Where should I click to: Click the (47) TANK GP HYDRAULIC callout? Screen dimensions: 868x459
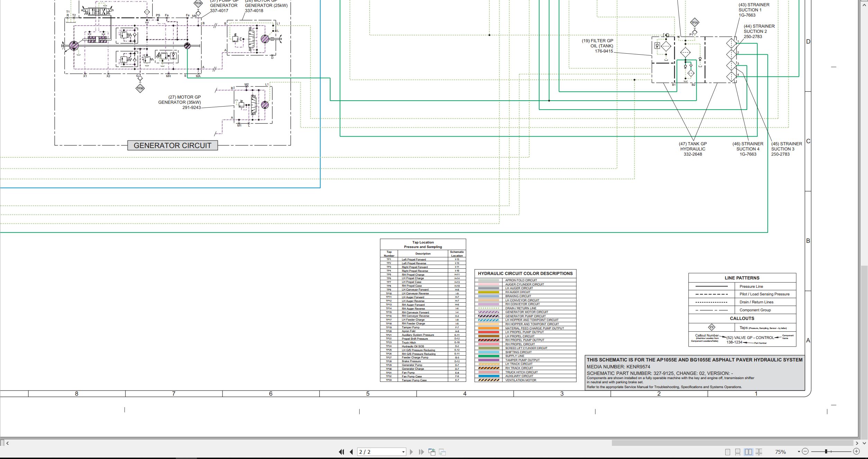click(x=693, y=149)
